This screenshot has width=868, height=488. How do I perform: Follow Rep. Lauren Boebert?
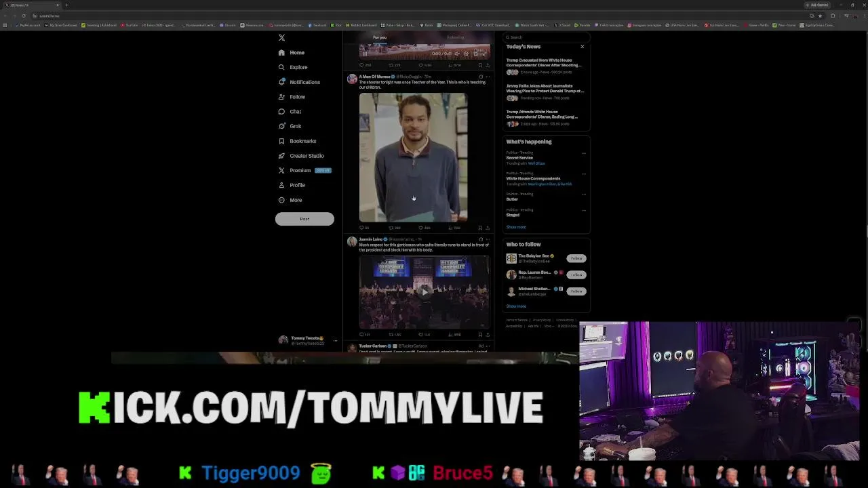(576, 274)
